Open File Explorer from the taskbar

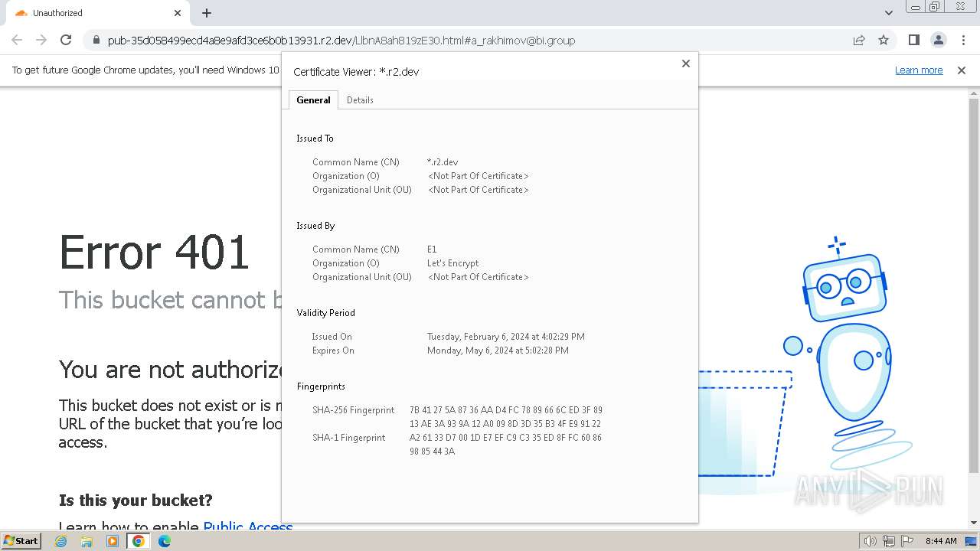tap(87, 541)
